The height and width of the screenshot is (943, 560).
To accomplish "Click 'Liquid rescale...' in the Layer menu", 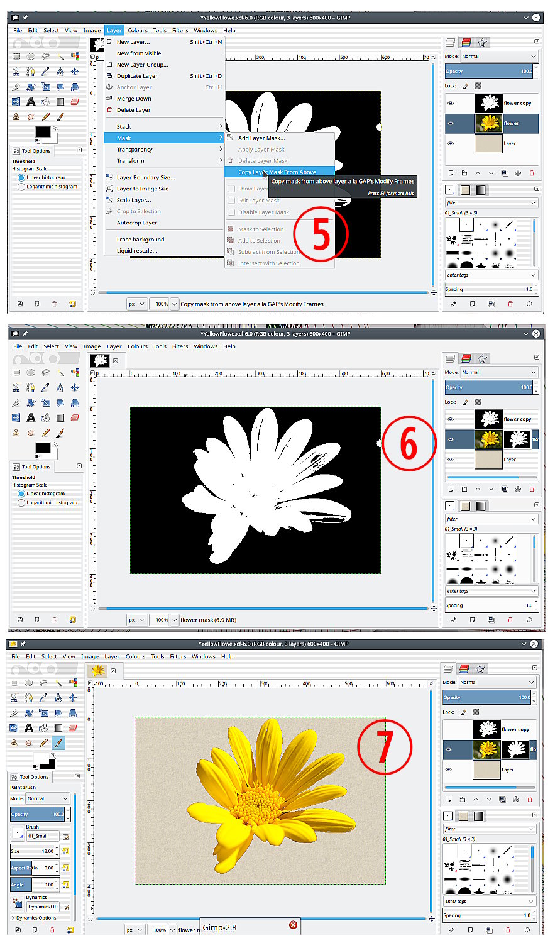I will point(164,251).
